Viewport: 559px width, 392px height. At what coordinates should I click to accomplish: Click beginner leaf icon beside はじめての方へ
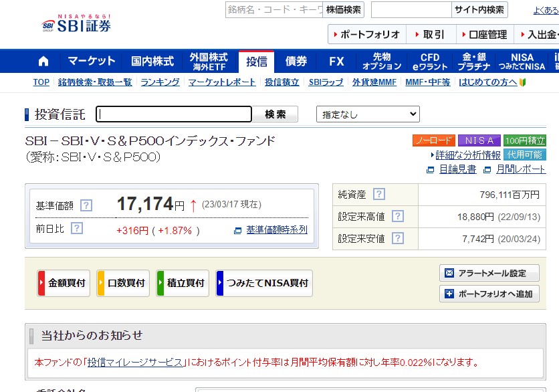[523, 82]
